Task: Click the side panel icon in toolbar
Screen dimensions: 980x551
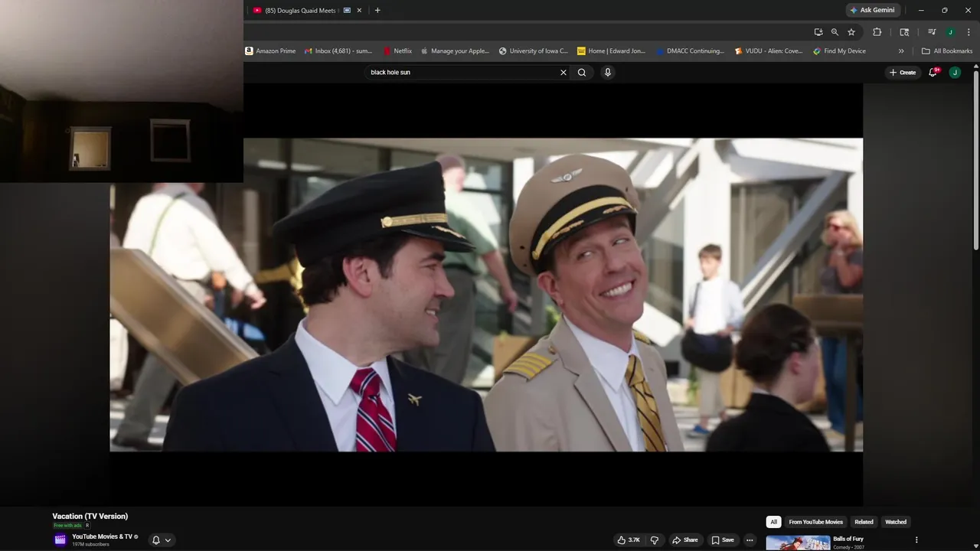Action: 904,32
